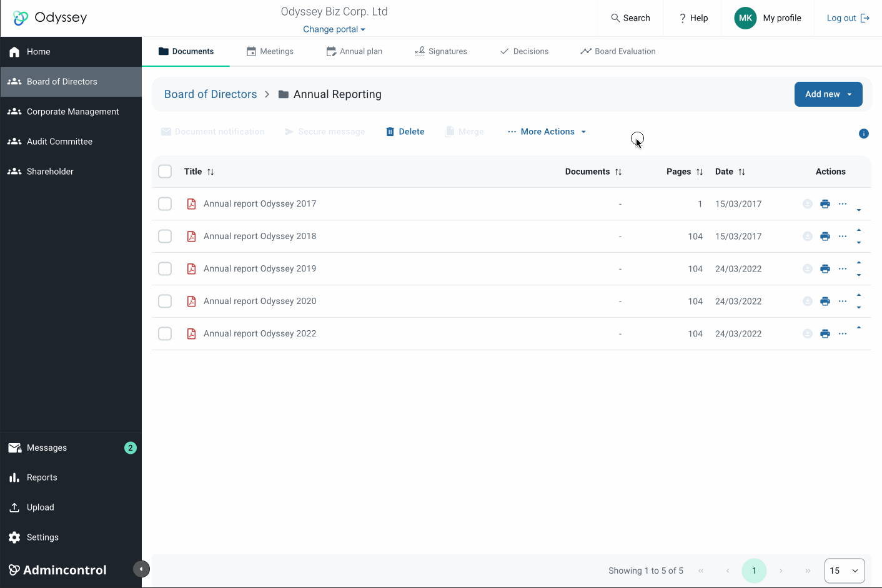Move Annual report Odyssey 2019 down with arrow

click(x=859, y=275)
